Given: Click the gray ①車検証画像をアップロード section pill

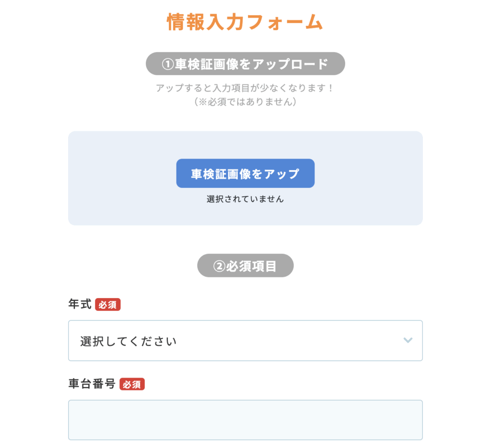Looking at the screenshot, I should pos(245,64).
